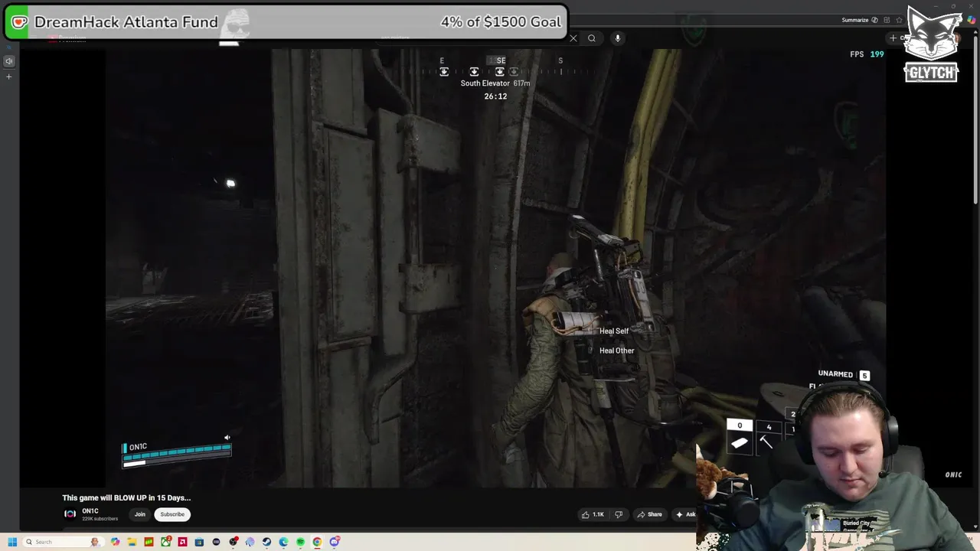The height and width of the screenshot is (551, 980).
Task: Click '4% of $1500 Goal' text
Action: point(501,22)
